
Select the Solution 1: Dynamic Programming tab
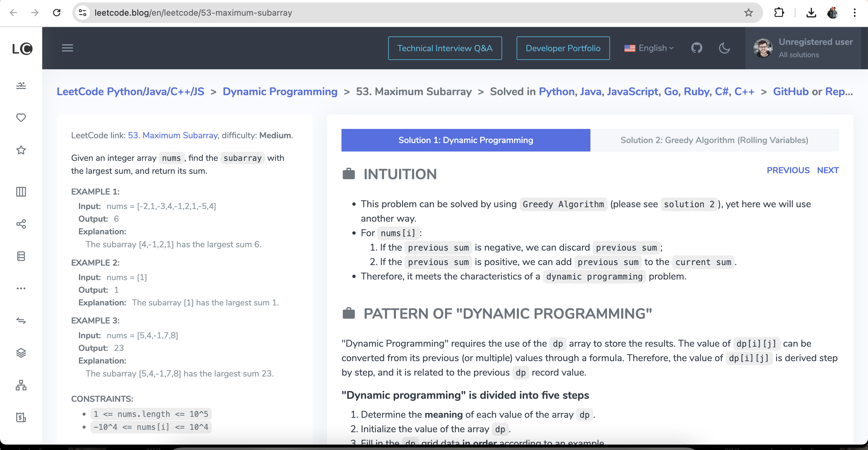coord(465,140)
